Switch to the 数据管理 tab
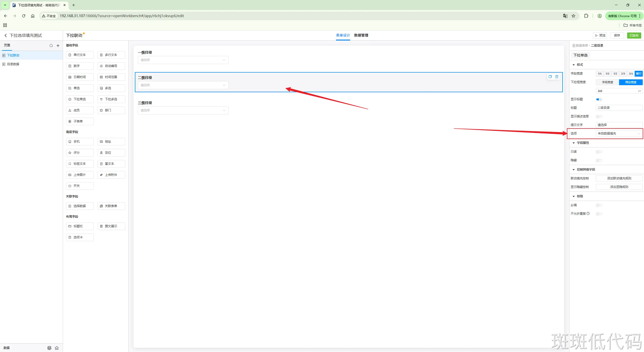Viewport: 644px width, 352px height. tap(361, 35)
